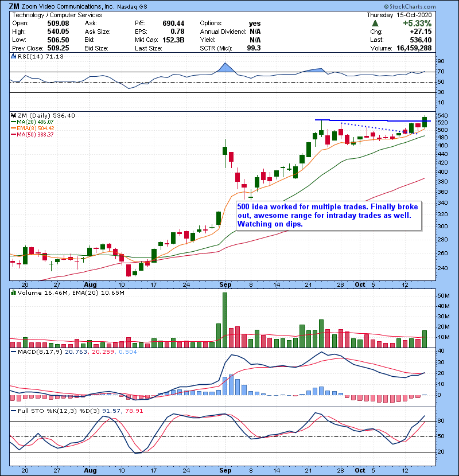The width and height of the screenshot is (459, 476).
Task: Click the Volume 16.46M, EMA(20) 10.65M label
Action: (x=71, y=292)
